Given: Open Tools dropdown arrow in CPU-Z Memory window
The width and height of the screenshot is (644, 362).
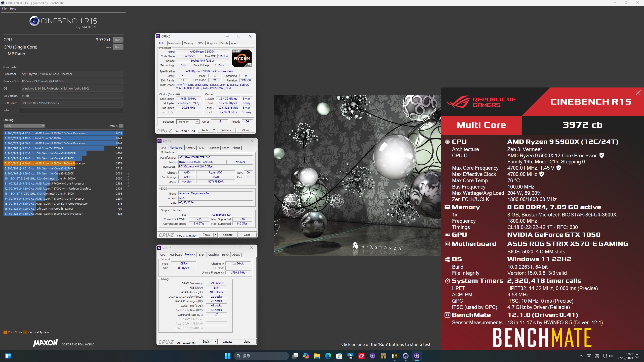Looking at the screenshot, I should coord(215,342).
